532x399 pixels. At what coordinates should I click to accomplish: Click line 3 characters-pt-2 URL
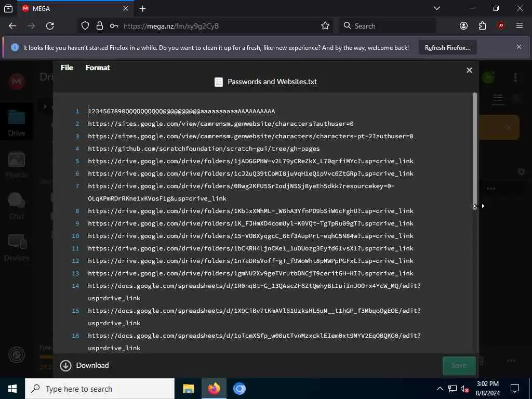tap(250, 136)
